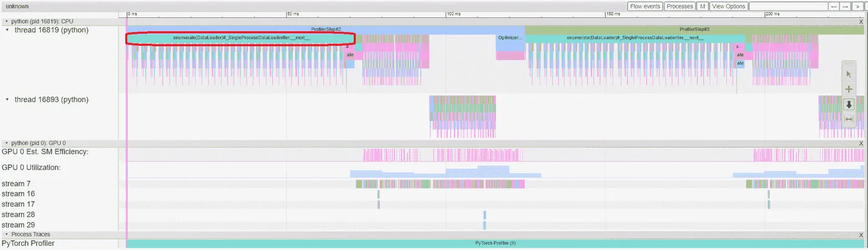Collapse the python (pid 16819) CPU group

click(6, 21)
